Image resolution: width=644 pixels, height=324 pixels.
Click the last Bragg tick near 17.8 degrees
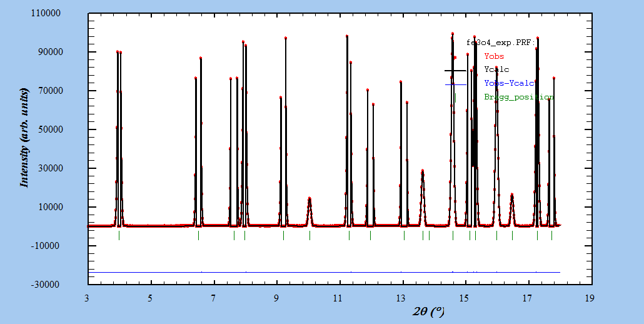tap(551, 235)
